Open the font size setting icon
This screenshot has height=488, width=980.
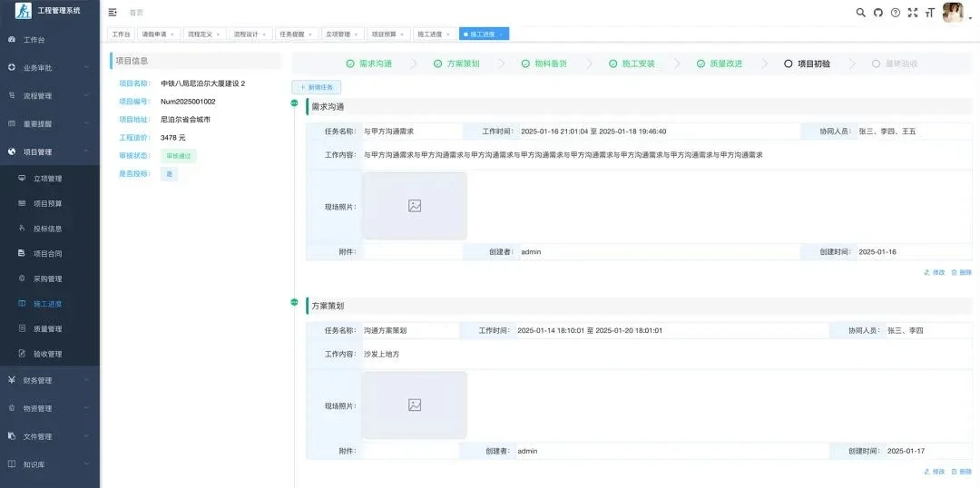point(930,13)
